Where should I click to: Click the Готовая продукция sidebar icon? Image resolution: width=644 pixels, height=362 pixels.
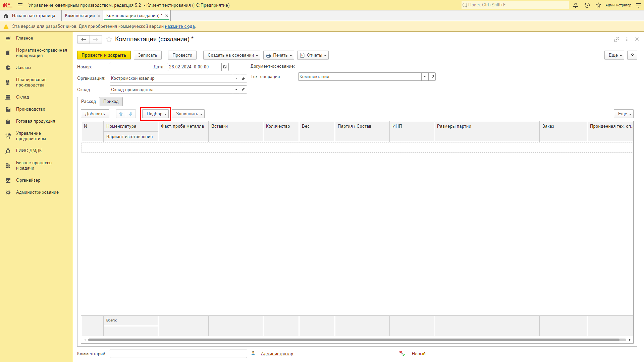(x=8, y=121)
